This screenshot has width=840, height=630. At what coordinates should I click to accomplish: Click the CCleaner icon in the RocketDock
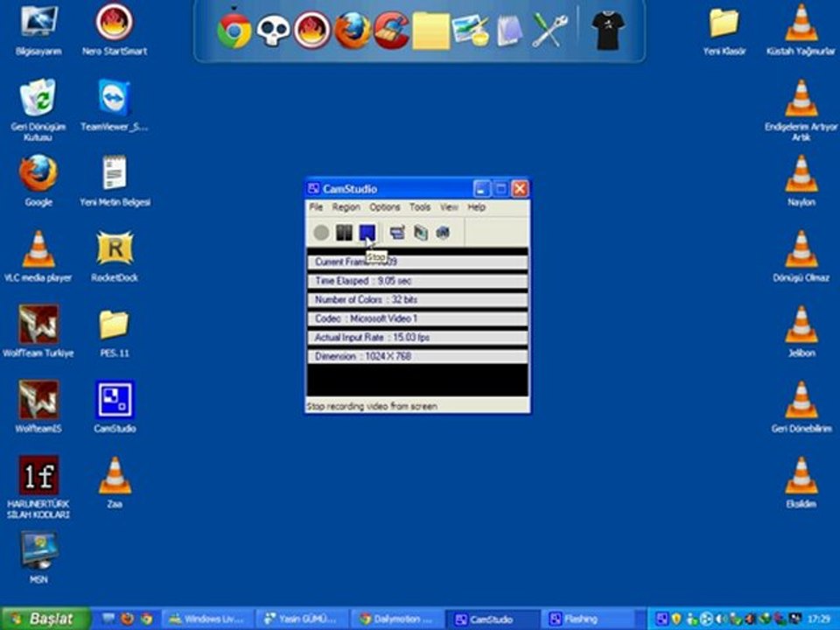[x=391, y=31]
